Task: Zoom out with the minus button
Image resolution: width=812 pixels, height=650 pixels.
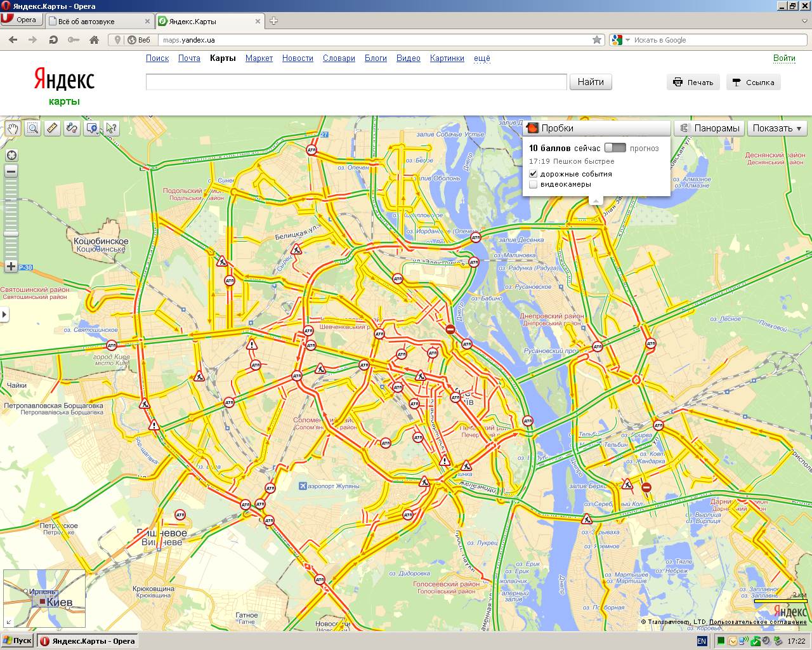Action: tap(11, 171)
